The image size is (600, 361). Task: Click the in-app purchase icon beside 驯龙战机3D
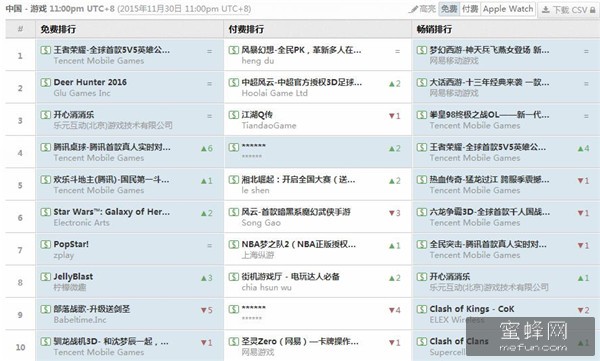(x=46, y=341)
